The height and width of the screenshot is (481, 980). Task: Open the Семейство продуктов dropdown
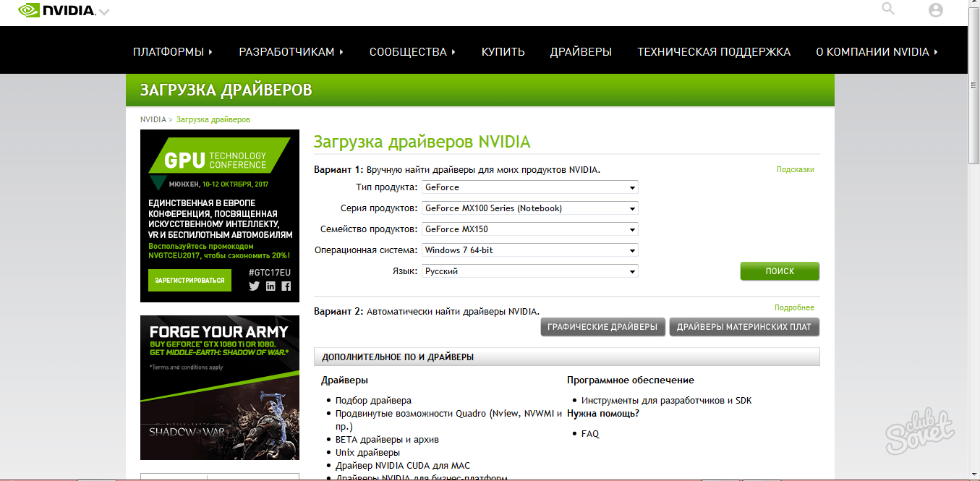[530, 229]
